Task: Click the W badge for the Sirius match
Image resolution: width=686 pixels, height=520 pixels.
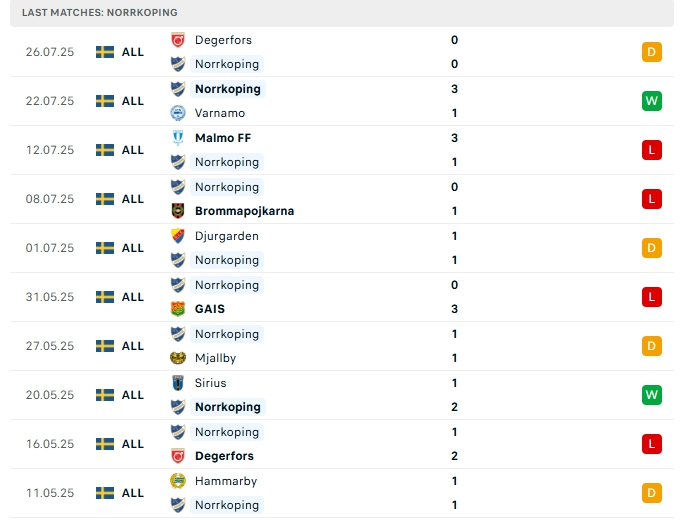Action: [x=652, y=395]
